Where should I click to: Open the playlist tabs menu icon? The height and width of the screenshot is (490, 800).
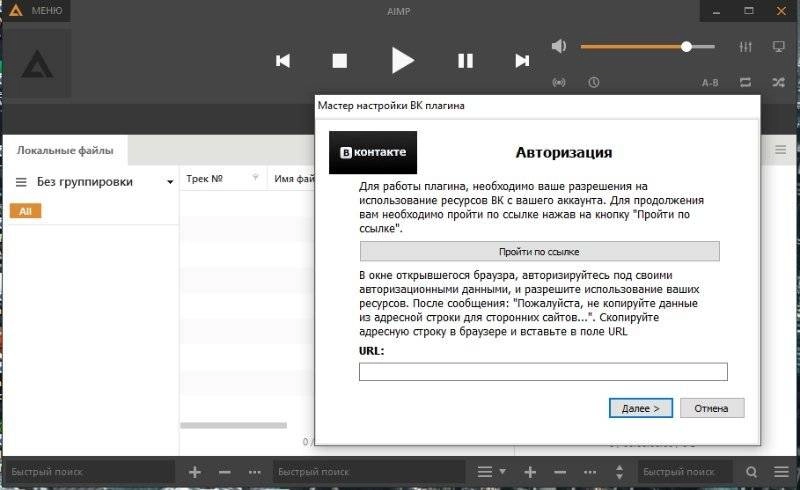pos(781,150)
